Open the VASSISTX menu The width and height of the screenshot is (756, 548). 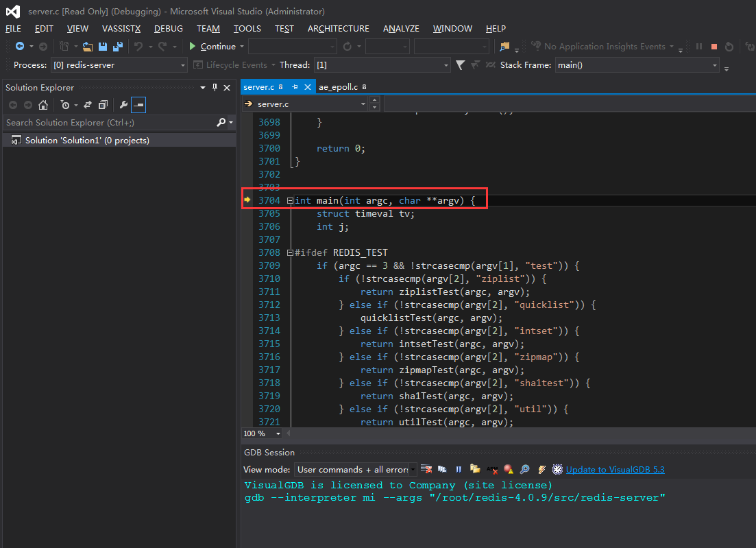pos(121,28)
